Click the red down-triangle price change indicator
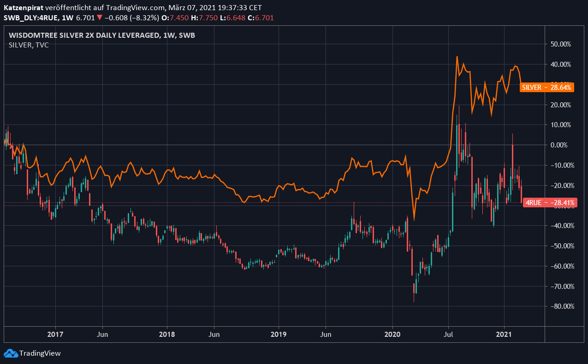This screenshot has height=364, width=588. [x=99, y=18]
